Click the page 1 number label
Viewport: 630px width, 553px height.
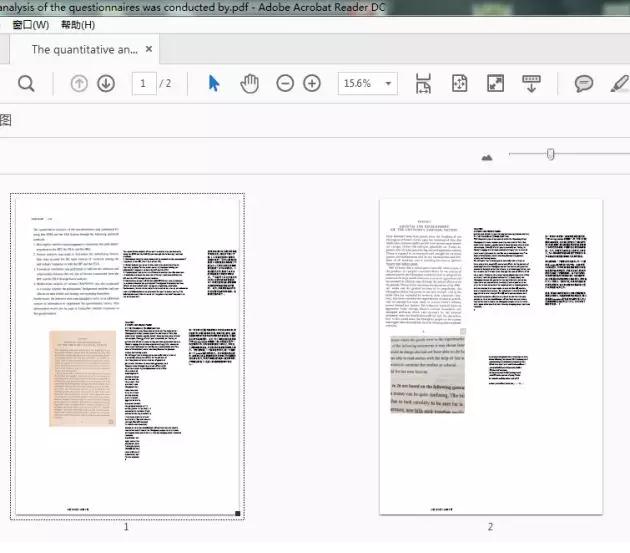[126, 526]
